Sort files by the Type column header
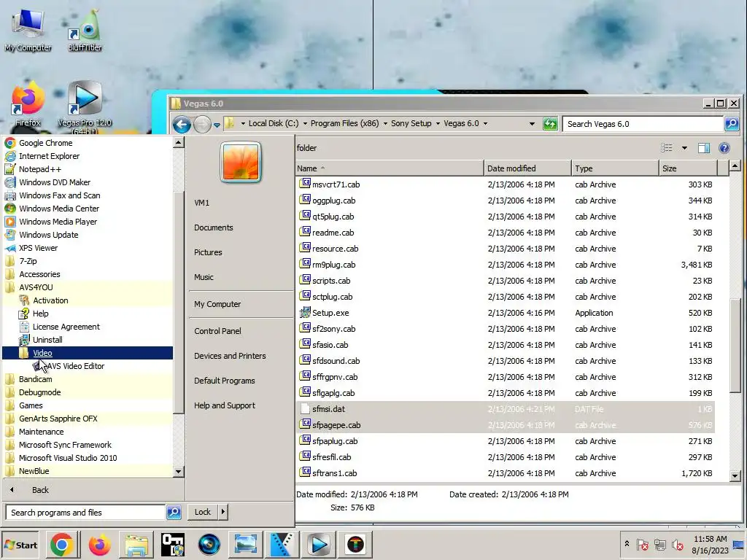This screenshot has height=560, width=747. [614, 168]
